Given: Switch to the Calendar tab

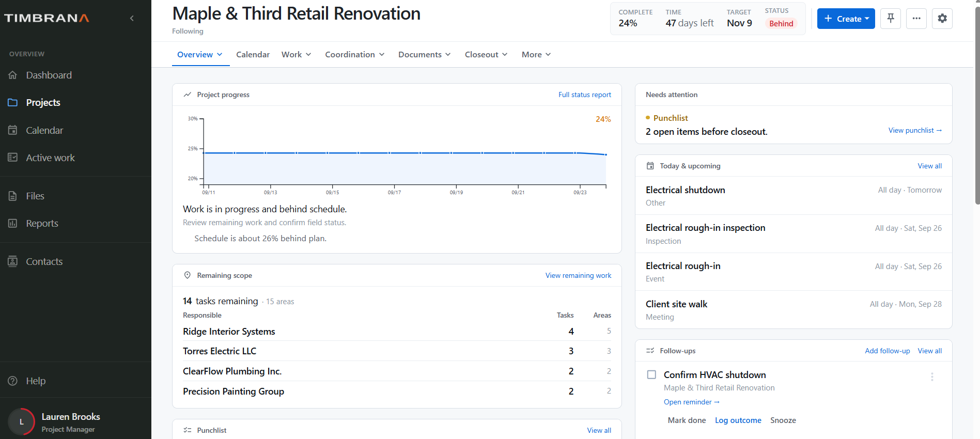Looking at the screenshot, I should click(x=253, y=54).
